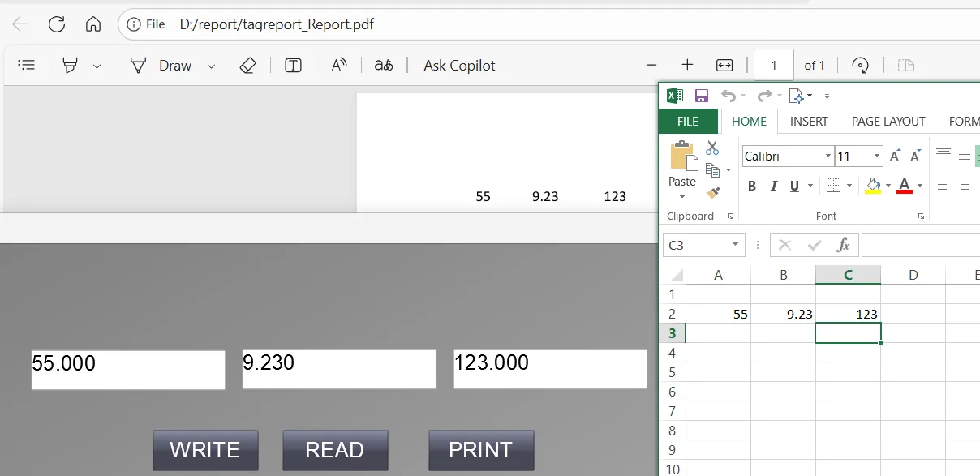Customize the Quick Access Toolbar
The height and width of the screenshot is (476, 980).
[827, 96]
